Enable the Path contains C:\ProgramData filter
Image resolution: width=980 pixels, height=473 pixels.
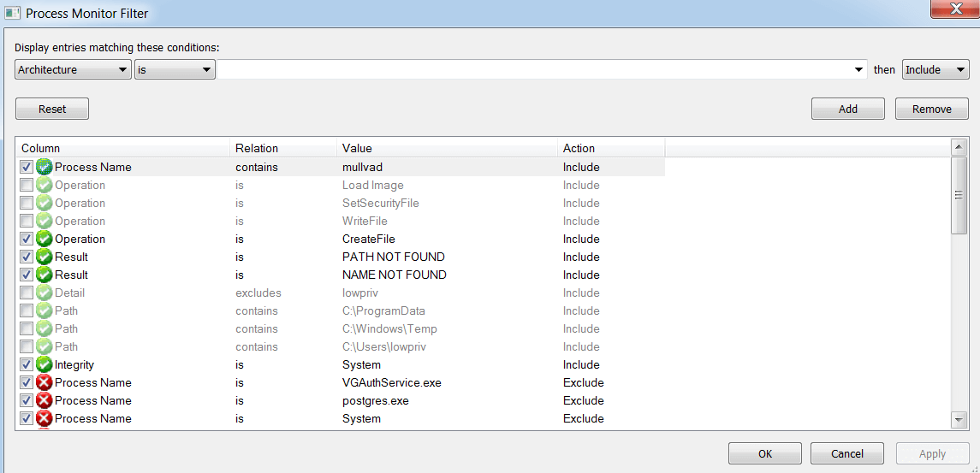tap(27, 310)
